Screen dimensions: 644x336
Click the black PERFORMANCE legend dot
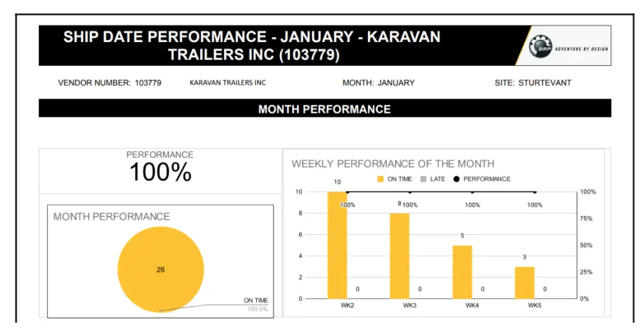457,179
